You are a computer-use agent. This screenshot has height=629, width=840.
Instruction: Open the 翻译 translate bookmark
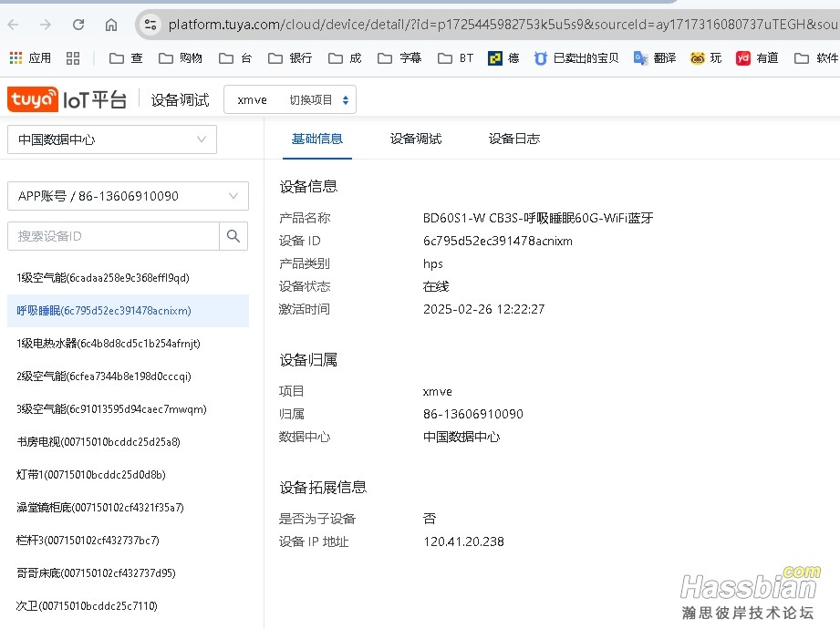click(x=655, y=57)
